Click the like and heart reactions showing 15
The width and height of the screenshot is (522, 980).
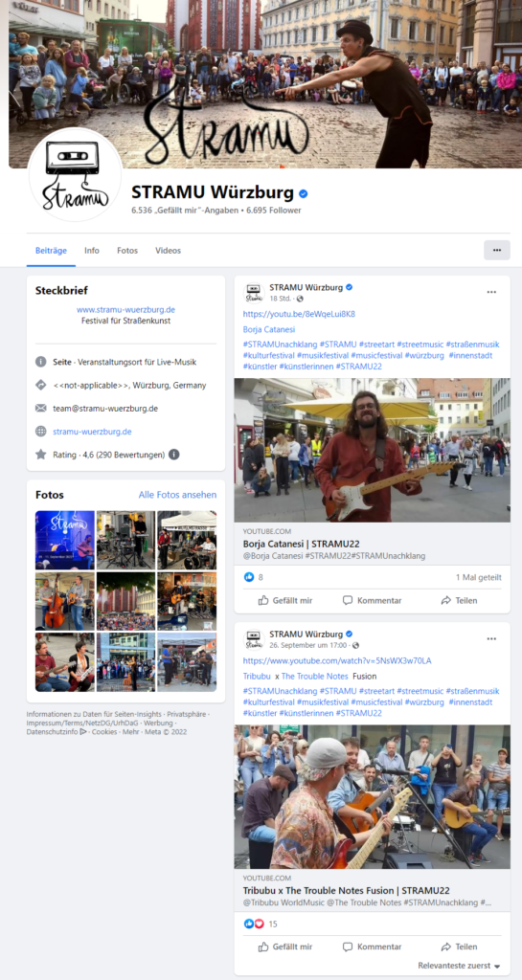254,924
